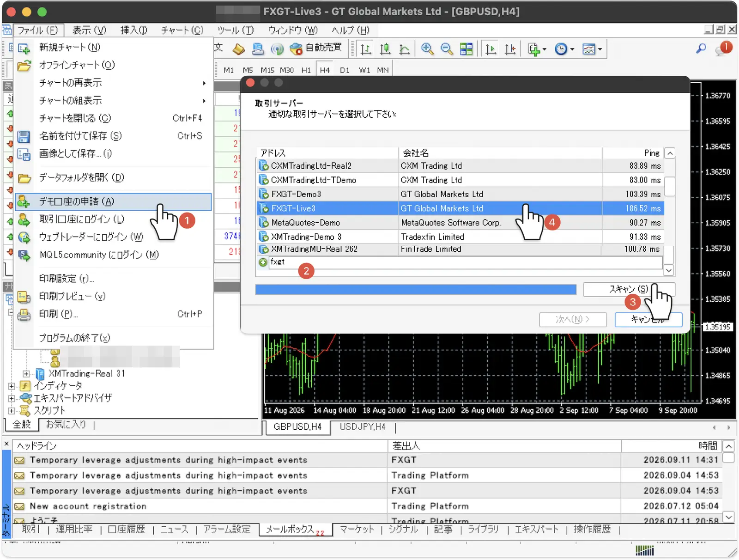
Task: Choose 取引口座にログイン (L) from the menu
Action: (x=113, y=219)
